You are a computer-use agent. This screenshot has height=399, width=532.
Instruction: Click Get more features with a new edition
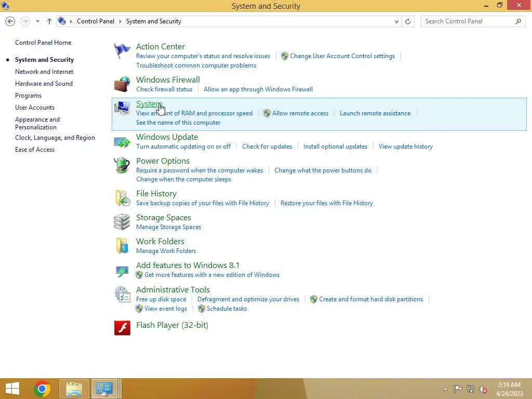point(212,275)
